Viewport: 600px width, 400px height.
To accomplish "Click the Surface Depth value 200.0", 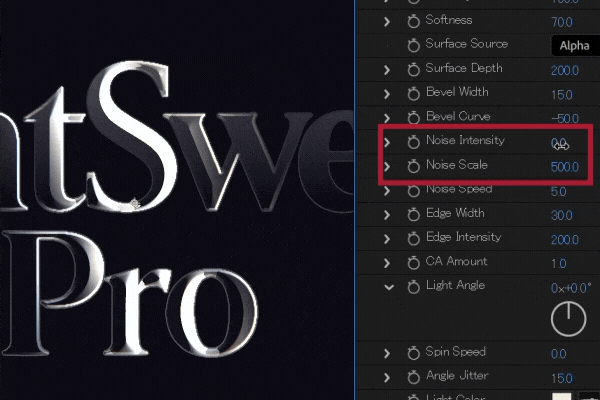I will (565, 70).
